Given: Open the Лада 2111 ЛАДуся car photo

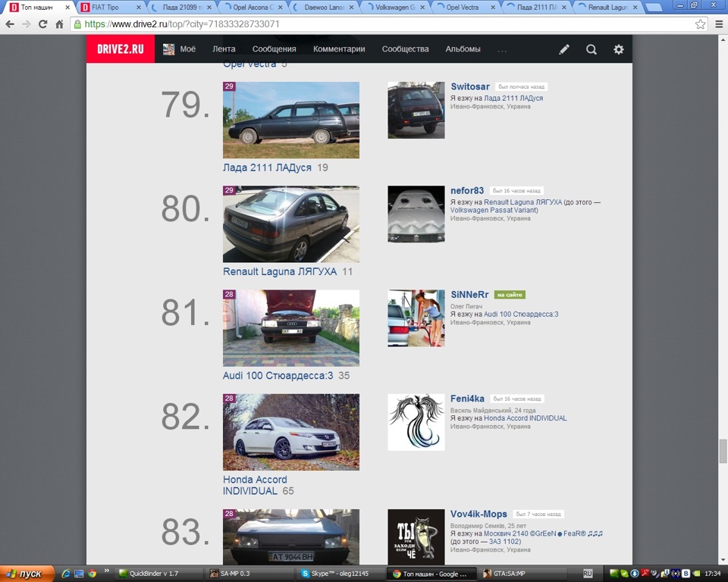Looking at the screenshot, I should coord(291,120).
